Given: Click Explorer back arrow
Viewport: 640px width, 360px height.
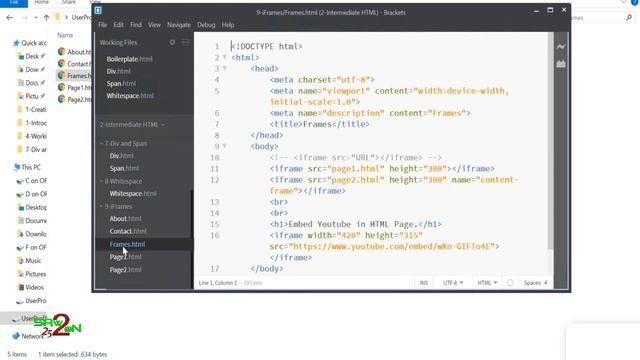Looking at the screenshot, I should coord(9,18).
